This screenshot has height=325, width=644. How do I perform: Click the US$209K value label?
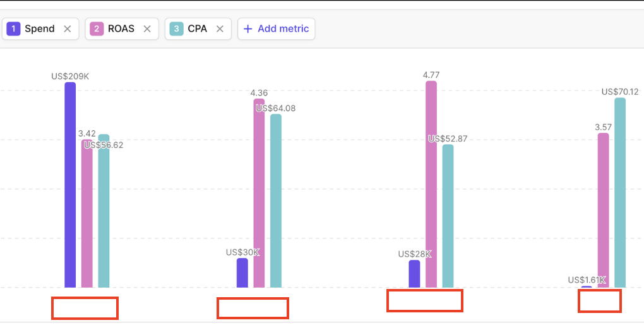70,76
